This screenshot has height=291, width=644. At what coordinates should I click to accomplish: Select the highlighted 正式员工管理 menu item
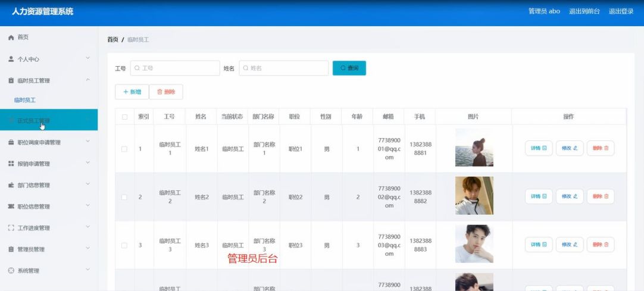(x=49, y=120)
